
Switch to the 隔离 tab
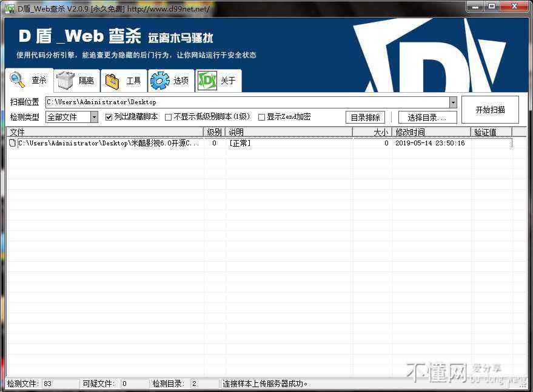coord(85,81)
